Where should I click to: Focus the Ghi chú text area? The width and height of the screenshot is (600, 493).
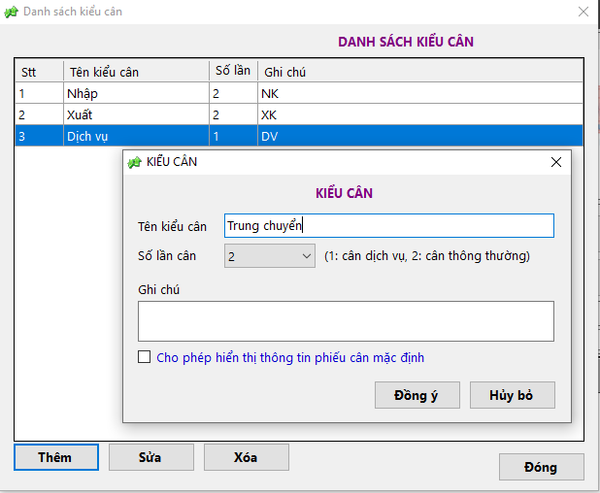(x=346, y=322)
